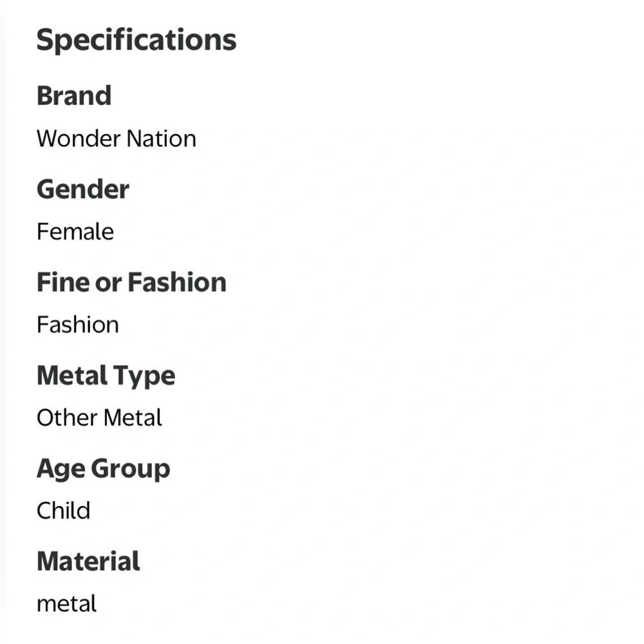Image resolution: width=644 pixels, height=644 pixels.
Task: Click the word Type in Metal Type
Action: [144, 377]
